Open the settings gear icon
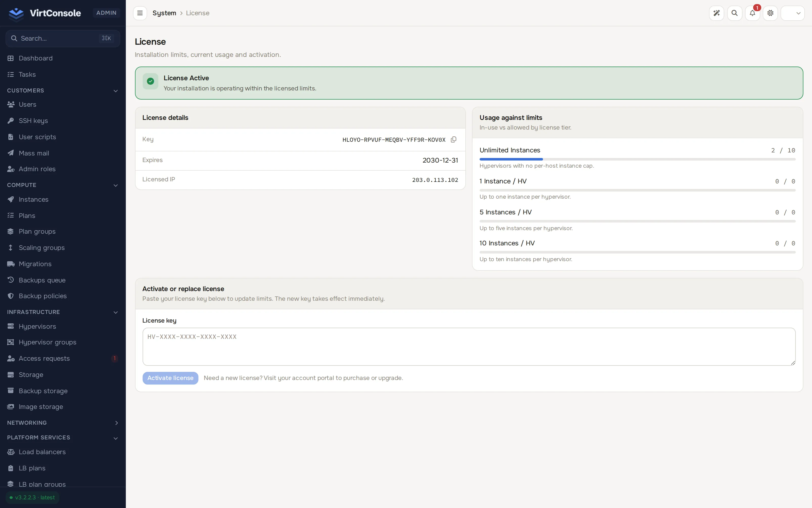Image resolution: width=812 pixels, height=508 pixels. point(770,13)
